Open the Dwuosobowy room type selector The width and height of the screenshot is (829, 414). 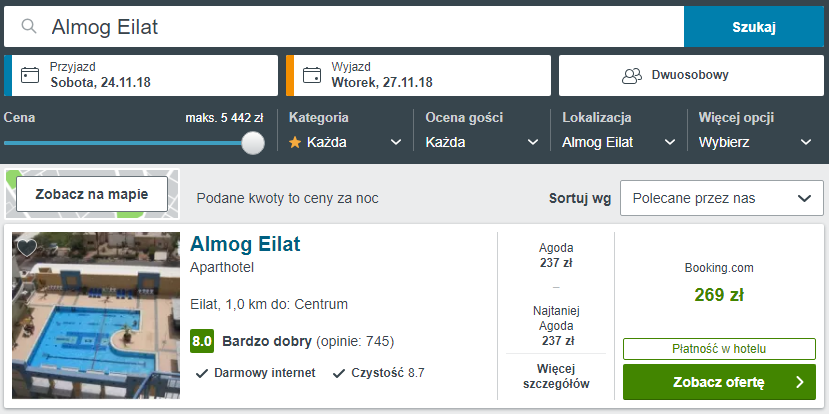click(x=691, y=76)
